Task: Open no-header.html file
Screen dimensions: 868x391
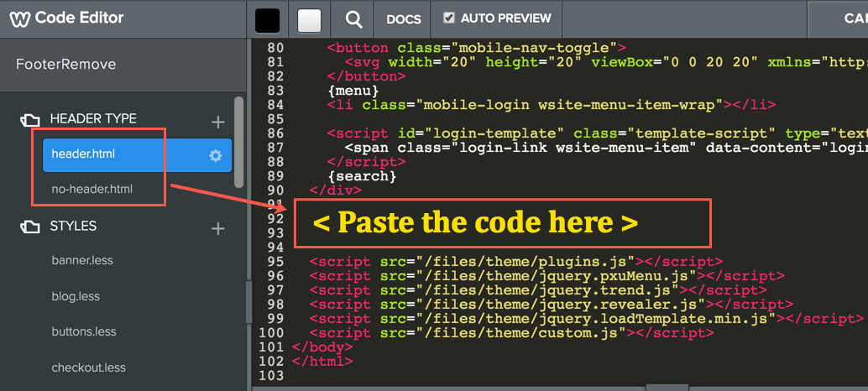Action: point(92,189)
